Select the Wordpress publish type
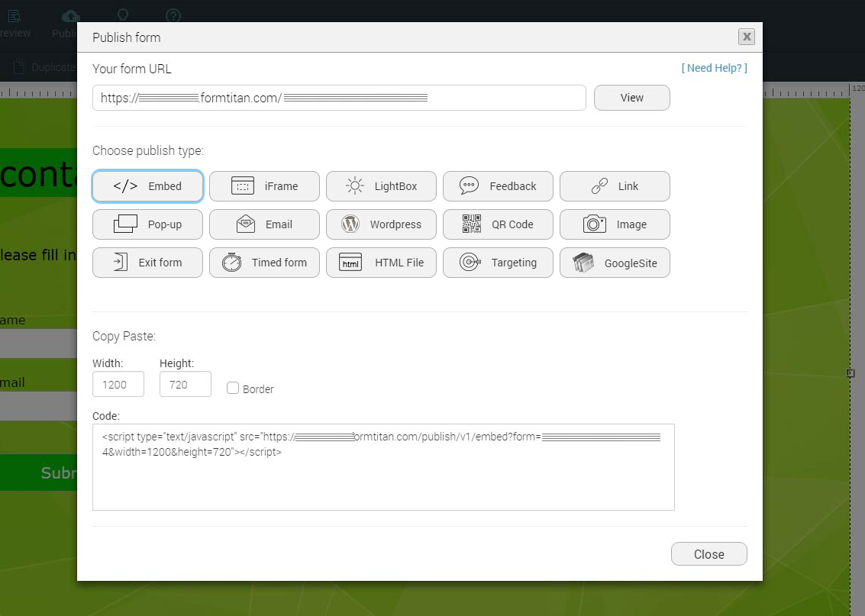The height and width of the screenshot is (616, 865). coord(381,224)
